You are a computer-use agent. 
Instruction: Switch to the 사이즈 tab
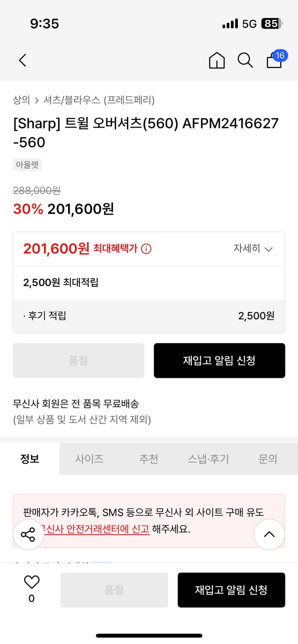[x=89, y=459]
